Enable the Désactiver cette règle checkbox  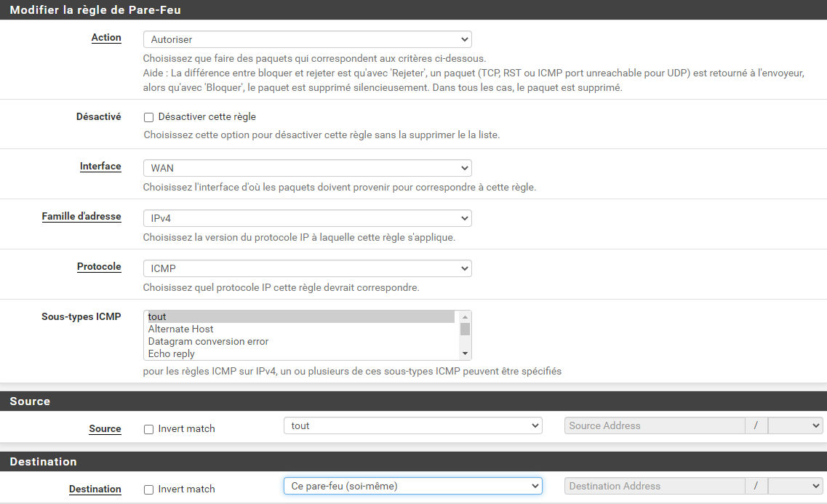point(148,116)
